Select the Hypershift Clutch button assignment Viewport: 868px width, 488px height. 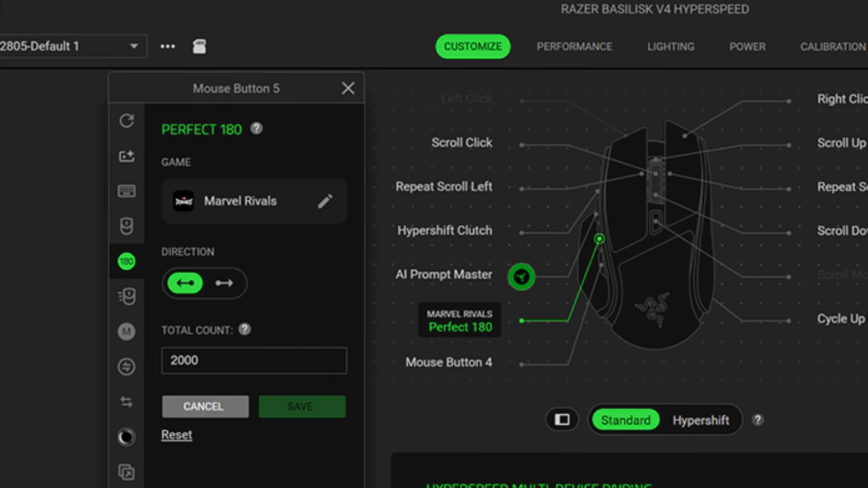444,230
